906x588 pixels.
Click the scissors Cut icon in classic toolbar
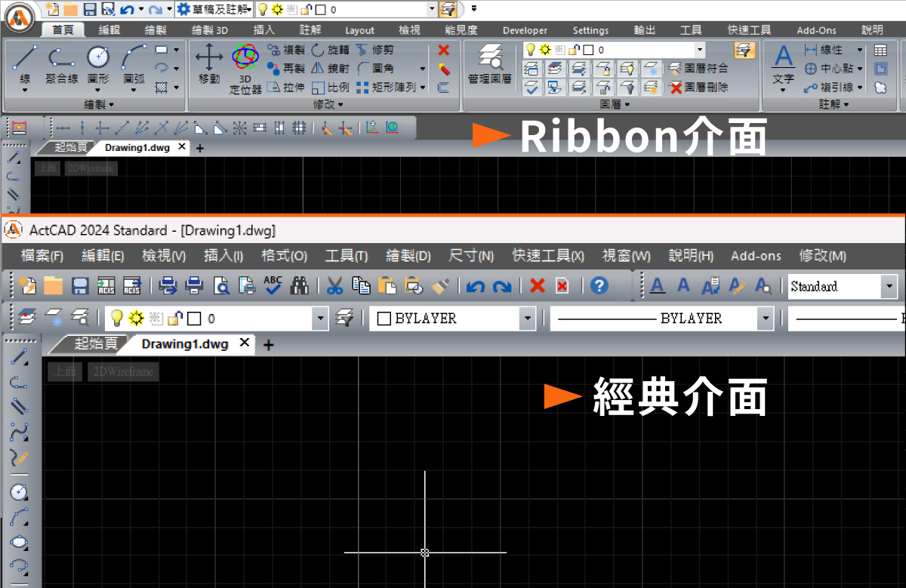tap(335, 285)
